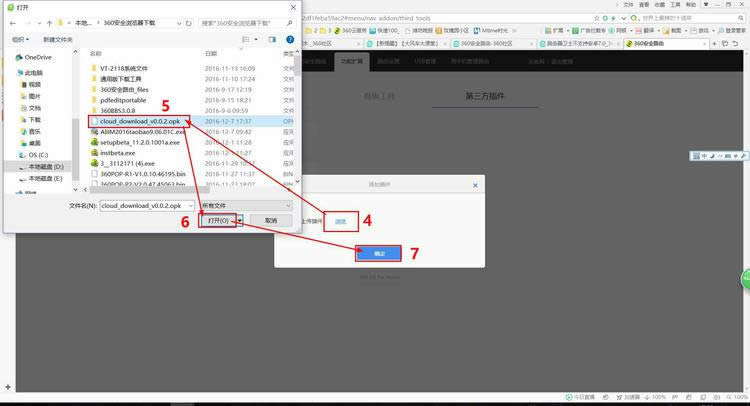This screenshot has height=406, width=750.
Task: Go back with the dialog's back arrow
Action: pyautogui.click(x=13, y=23)
